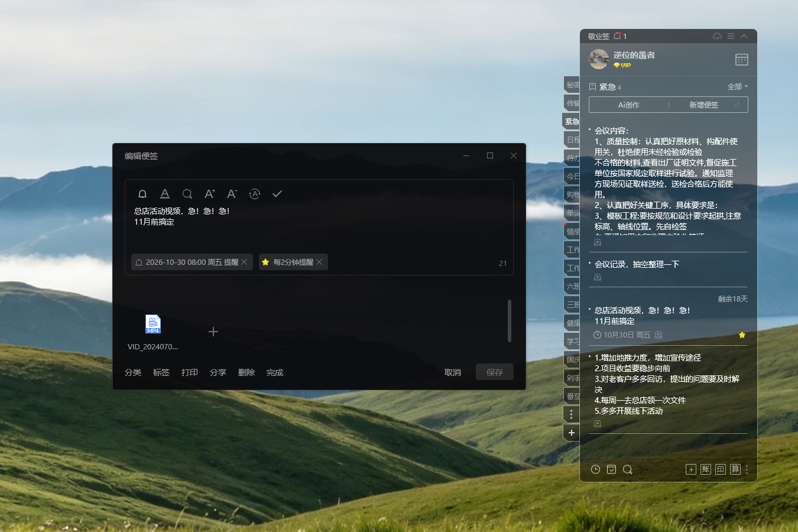The image size is (798, 532).
Task: Click 完成 in edit note window
Action: pos(275,372)
